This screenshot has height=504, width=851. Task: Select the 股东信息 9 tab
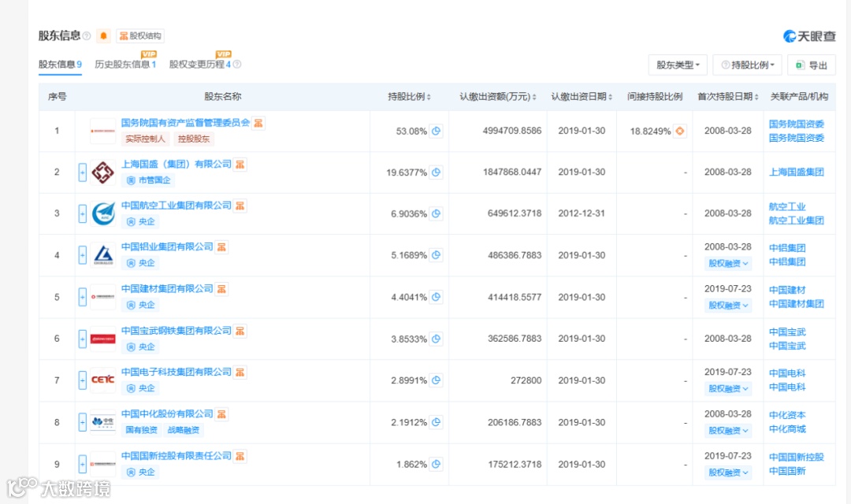pos(60,64)
